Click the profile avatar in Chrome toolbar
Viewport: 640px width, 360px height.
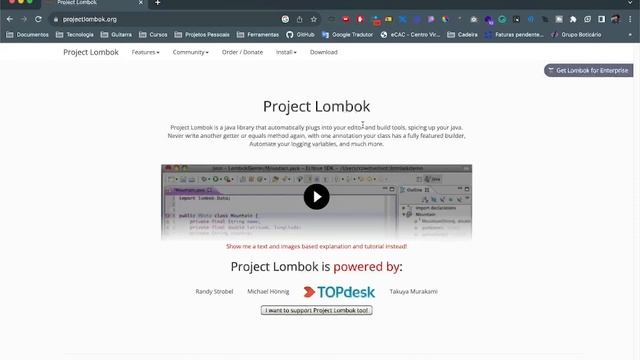tap(615, 19)
